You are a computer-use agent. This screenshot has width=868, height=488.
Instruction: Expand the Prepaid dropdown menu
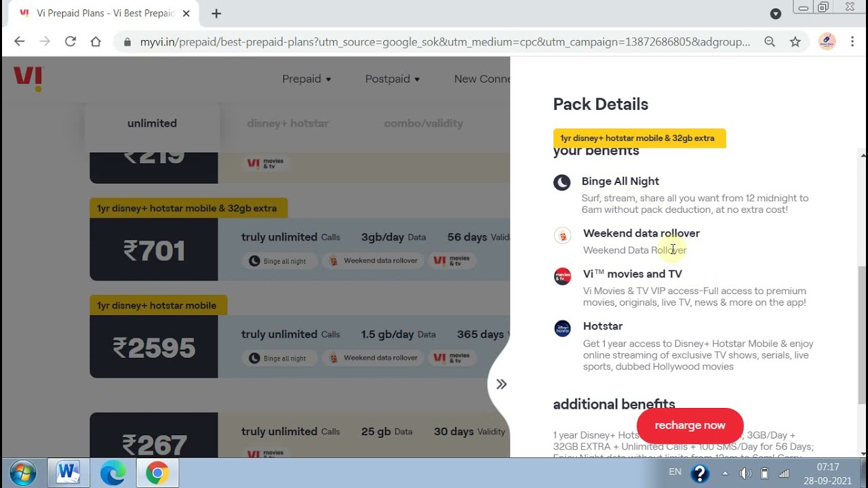(307, 79)
